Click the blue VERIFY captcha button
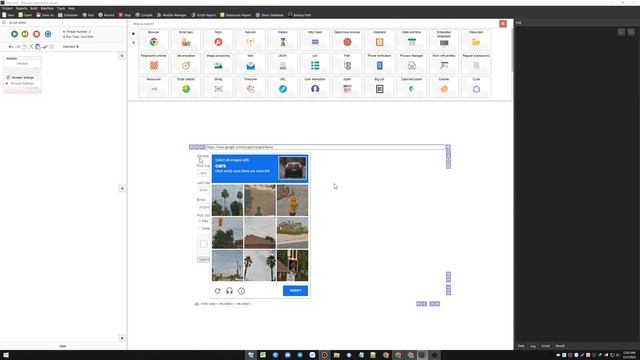This screenshot has height=360, width=640. coord(295,291)
